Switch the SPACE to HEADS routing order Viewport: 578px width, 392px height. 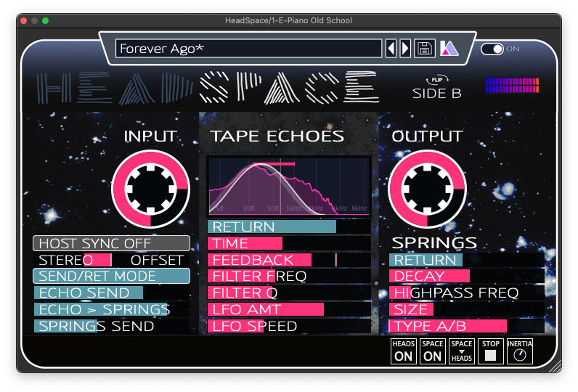coord(462,351)
